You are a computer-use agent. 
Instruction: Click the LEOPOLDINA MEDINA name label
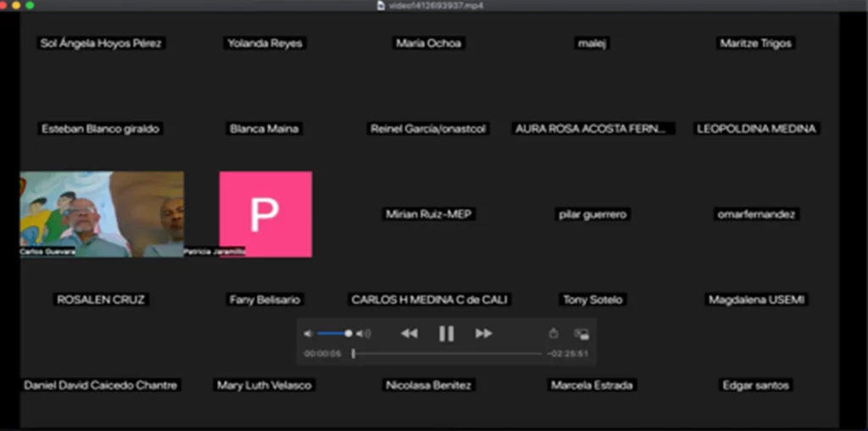pyautogui.click(x=755, y=129)
